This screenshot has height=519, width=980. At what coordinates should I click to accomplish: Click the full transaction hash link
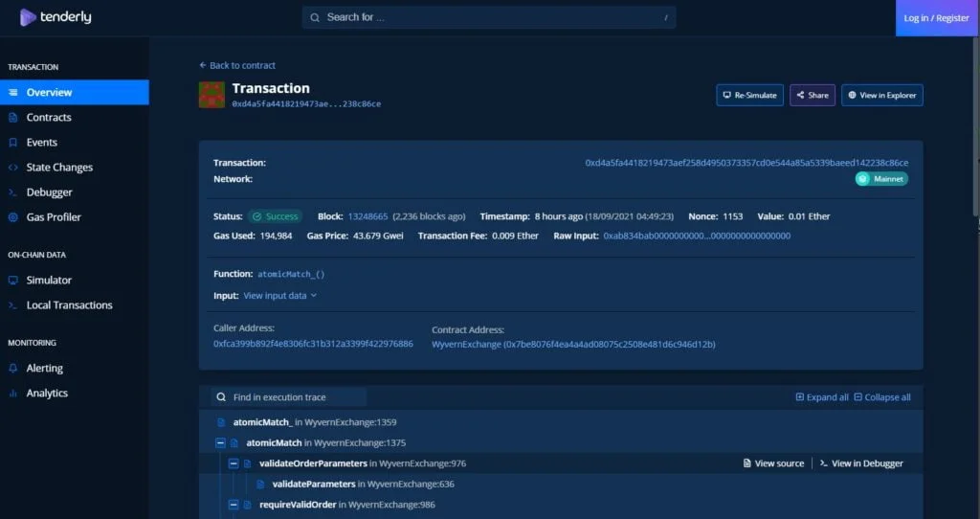pos(746,163)
